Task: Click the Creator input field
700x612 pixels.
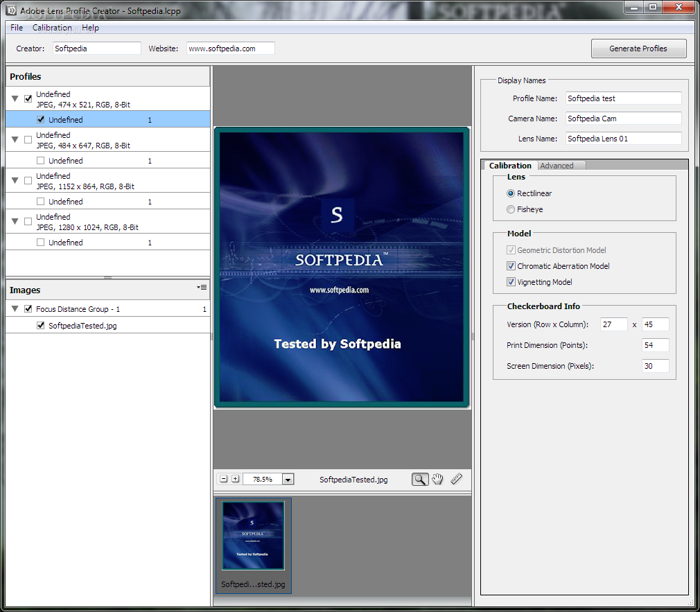Action: 97,49
